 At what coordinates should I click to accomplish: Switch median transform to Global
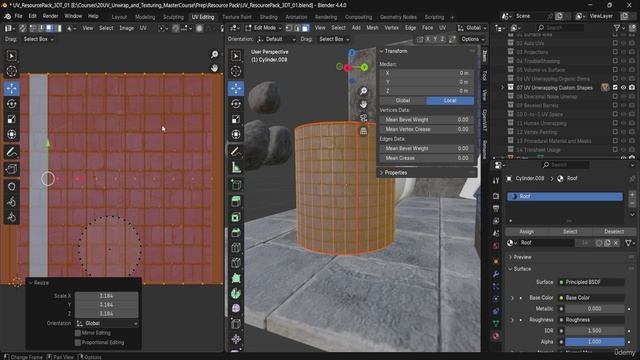pyautogui.click(x=402, y=100)
